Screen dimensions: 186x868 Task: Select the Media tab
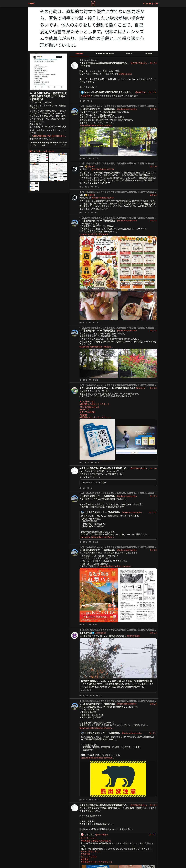point(129,54)
